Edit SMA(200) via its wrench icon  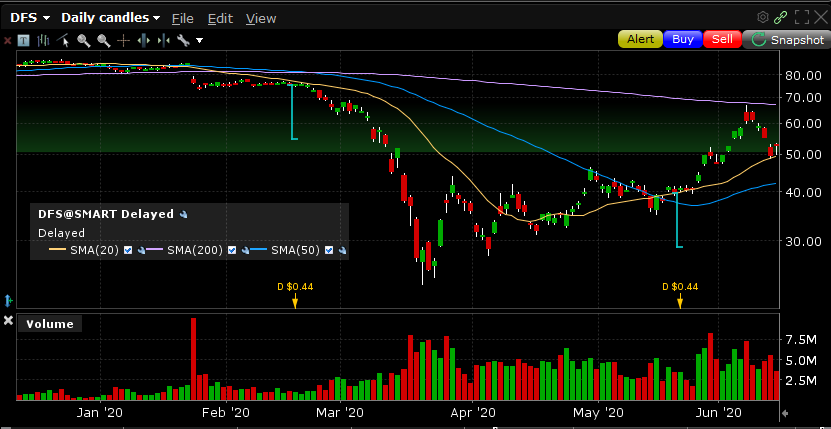[245, 250]
